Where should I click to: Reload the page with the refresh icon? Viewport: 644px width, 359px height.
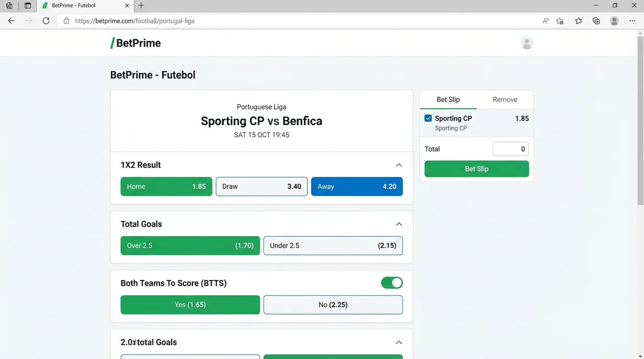click(x=46, y=21)
